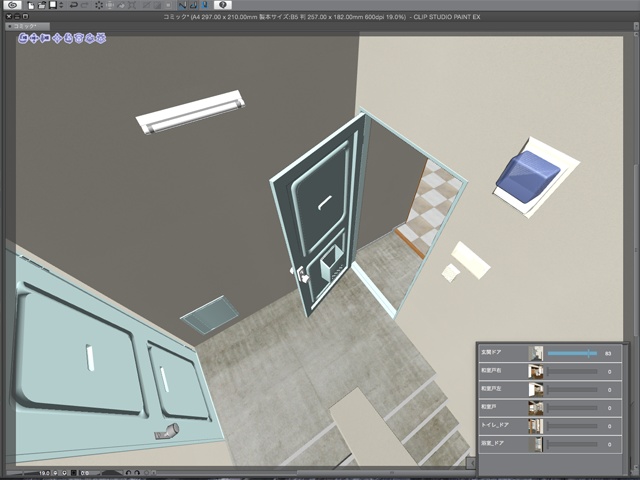640x480 pixels.
Task: Click the Clear (dotted circle) toolbar icon
Action: click(99, 5)
